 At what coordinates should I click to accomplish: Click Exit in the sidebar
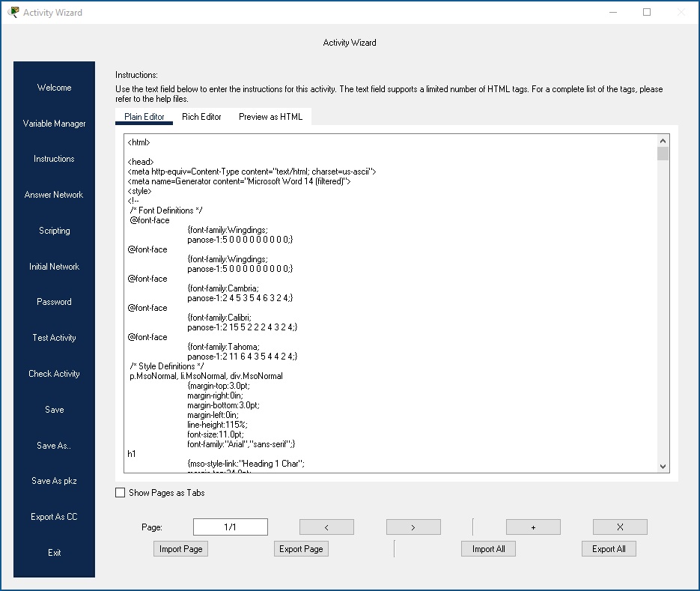pyautogui.click(x=54, y=553)
